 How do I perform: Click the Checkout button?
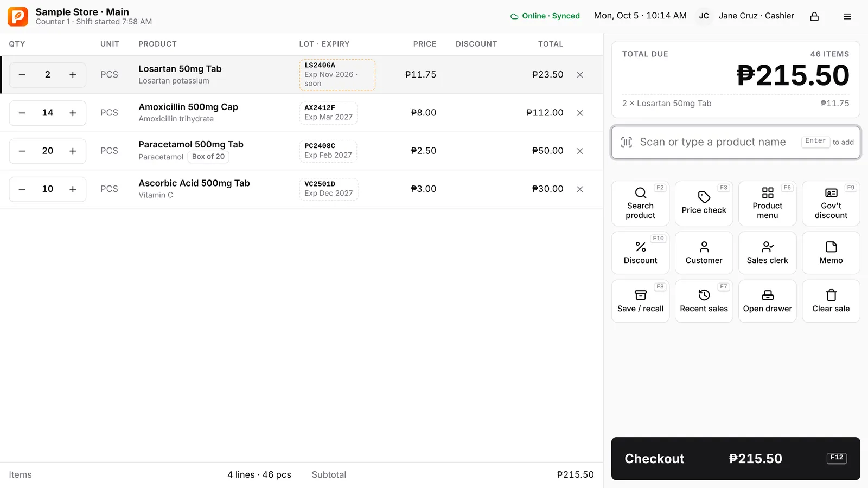pos(736,459)
